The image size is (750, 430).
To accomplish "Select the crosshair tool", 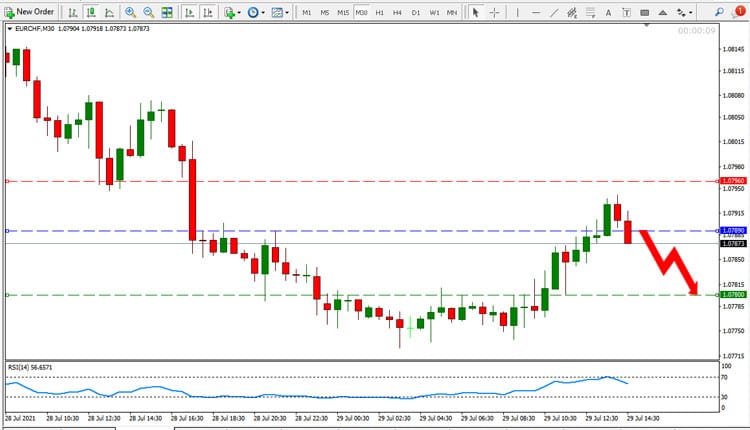I will coord(495,12).
